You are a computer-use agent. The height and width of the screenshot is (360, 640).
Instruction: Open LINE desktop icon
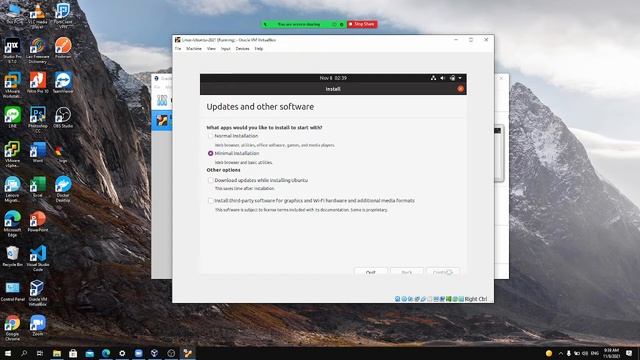[12, 117]
